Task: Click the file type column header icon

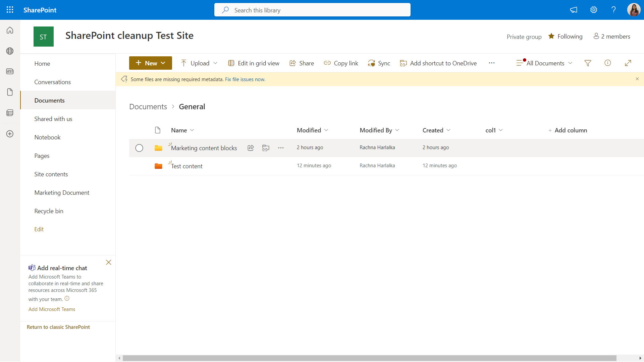Action: click(158, 130)
